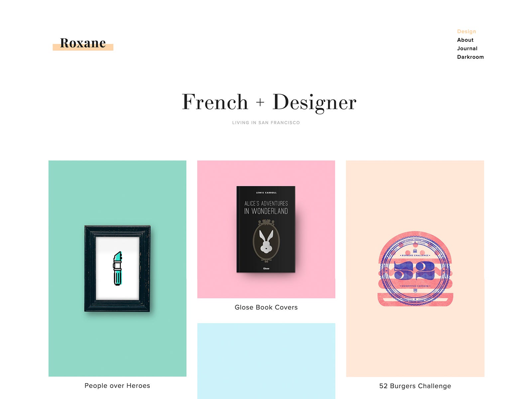
Task: Open the Glose Book Covers caption link
Action: (x=266, y=307)
